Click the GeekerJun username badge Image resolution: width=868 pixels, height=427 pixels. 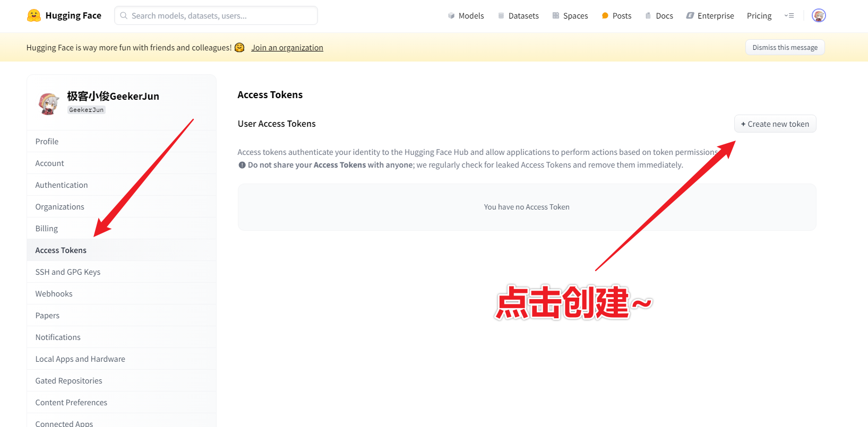pos(87,110)
